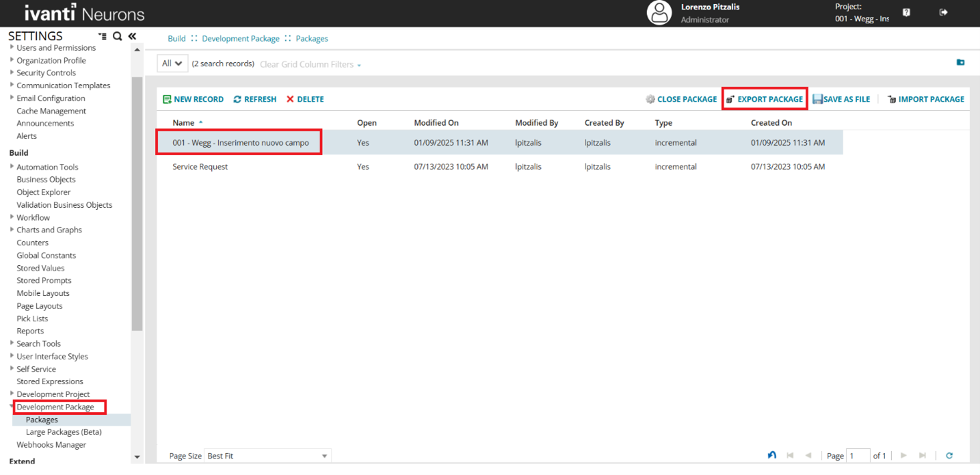The height and width of the screenshot is (475, 980).
Task: Open Business Objects item
Action: 46,179
